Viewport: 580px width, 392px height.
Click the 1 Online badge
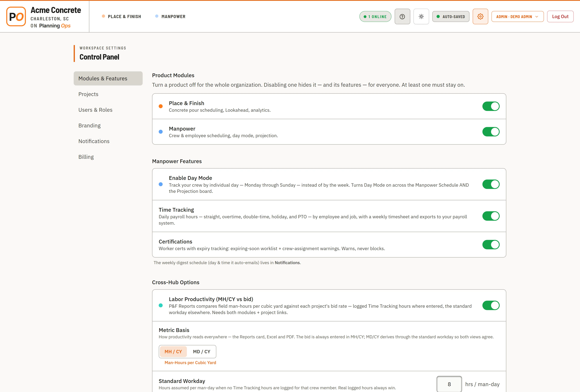point(375,16)
